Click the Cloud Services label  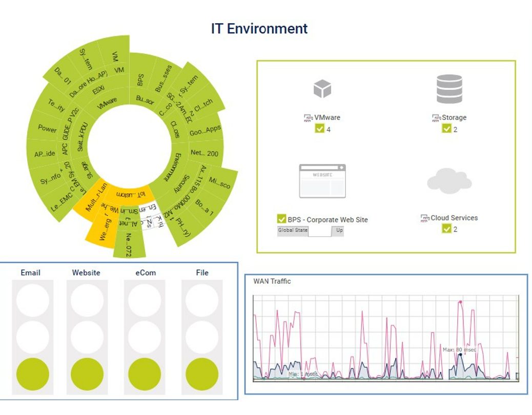(x=454, y=218)
